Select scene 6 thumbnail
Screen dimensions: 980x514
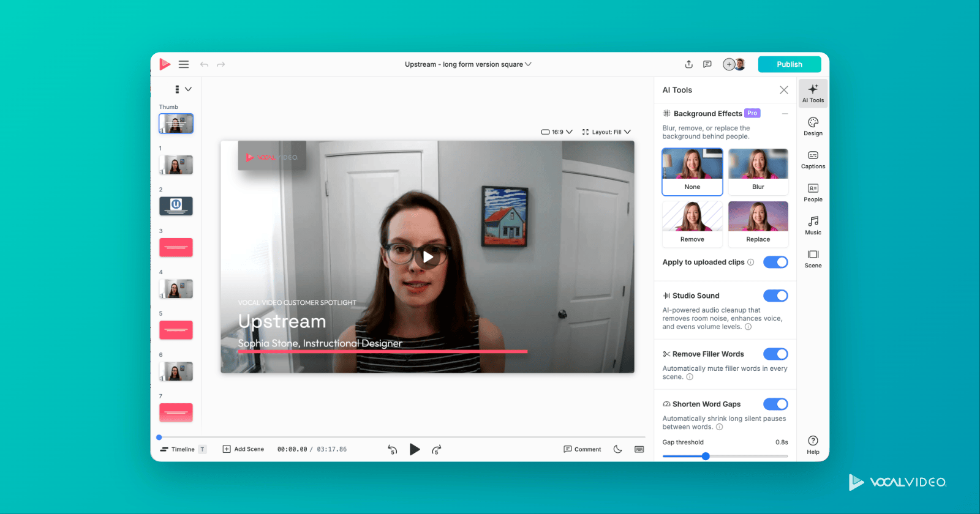[x=176, y=371]
